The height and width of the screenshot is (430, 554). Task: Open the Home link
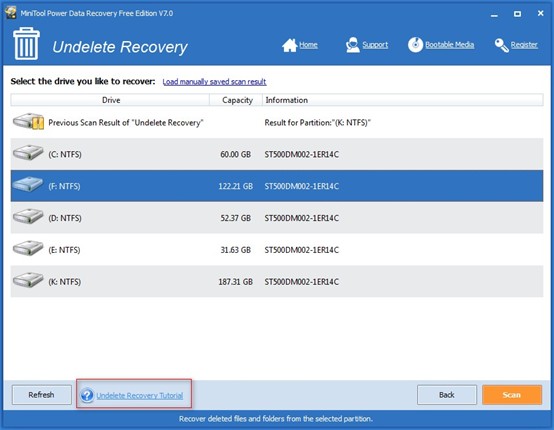coord(308,45)
